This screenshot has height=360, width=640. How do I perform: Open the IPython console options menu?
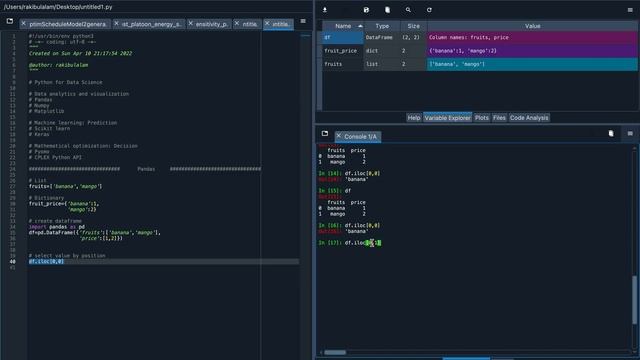point(630,133)
